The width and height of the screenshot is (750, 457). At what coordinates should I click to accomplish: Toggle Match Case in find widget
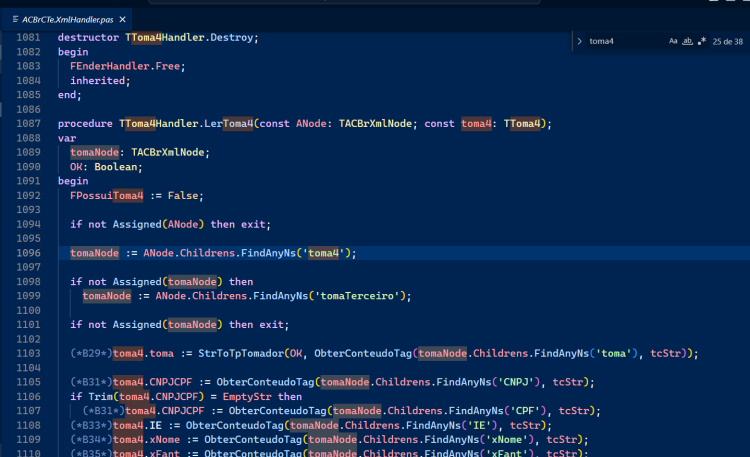click(673, 41)
